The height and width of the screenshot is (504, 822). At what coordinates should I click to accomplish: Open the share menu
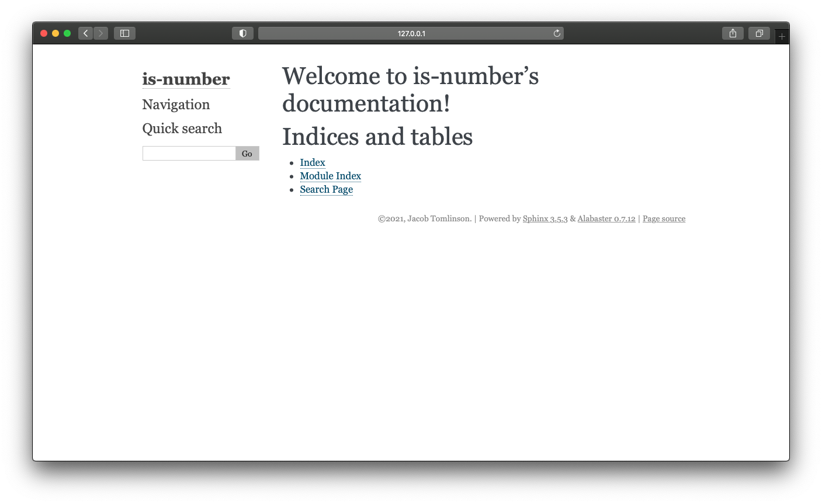click(733, 33)
